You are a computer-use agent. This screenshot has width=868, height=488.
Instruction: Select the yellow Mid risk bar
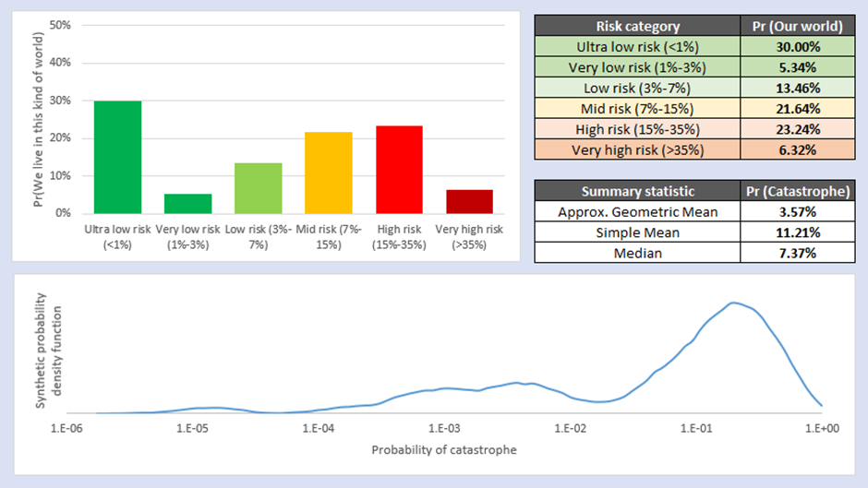tap(329, 173)
